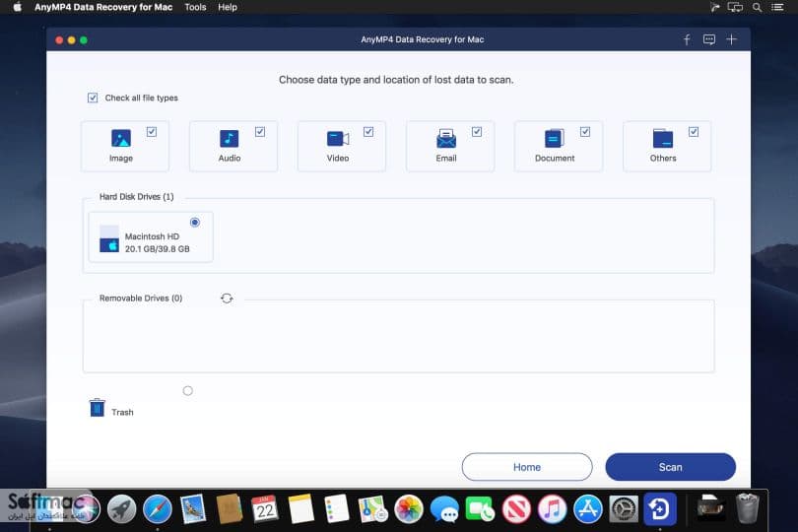
Task: Open Launchpad rocket in the Dock
Action: [x=121, y=508]
